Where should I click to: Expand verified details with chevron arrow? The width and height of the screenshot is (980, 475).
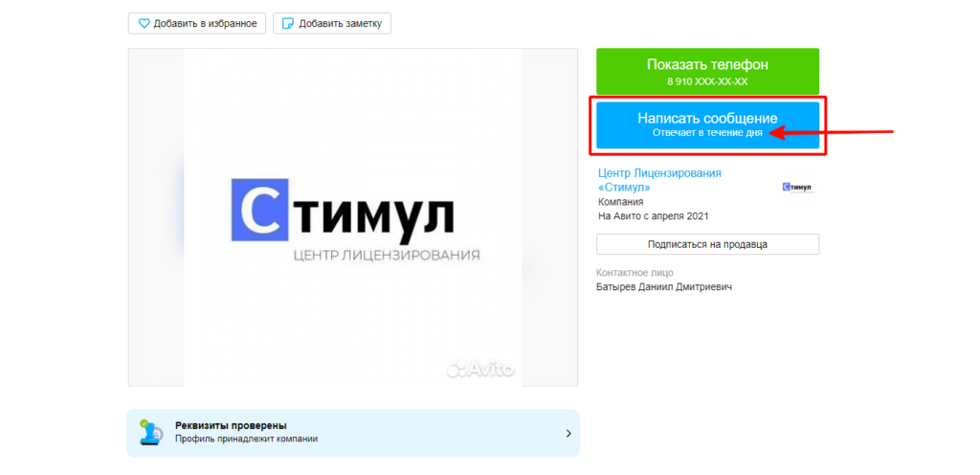[x=568, y=433]
